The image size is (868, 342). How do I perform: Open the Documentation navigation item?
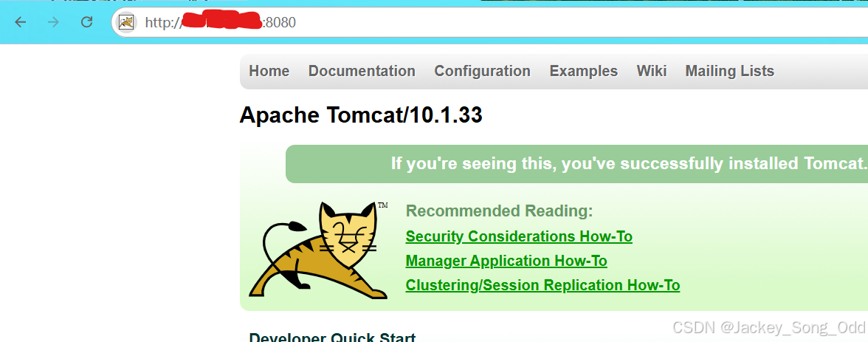coord(362,71)
